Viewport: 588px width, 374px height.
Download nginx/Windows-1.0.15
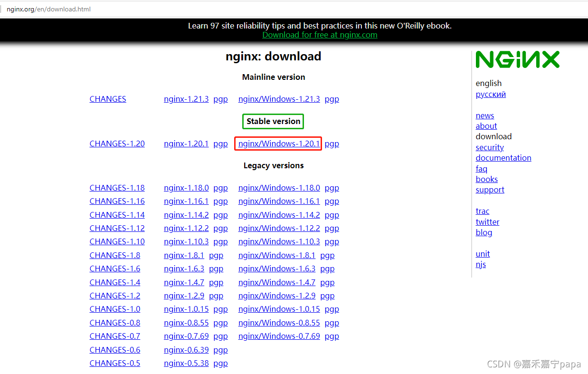[279, 309]
